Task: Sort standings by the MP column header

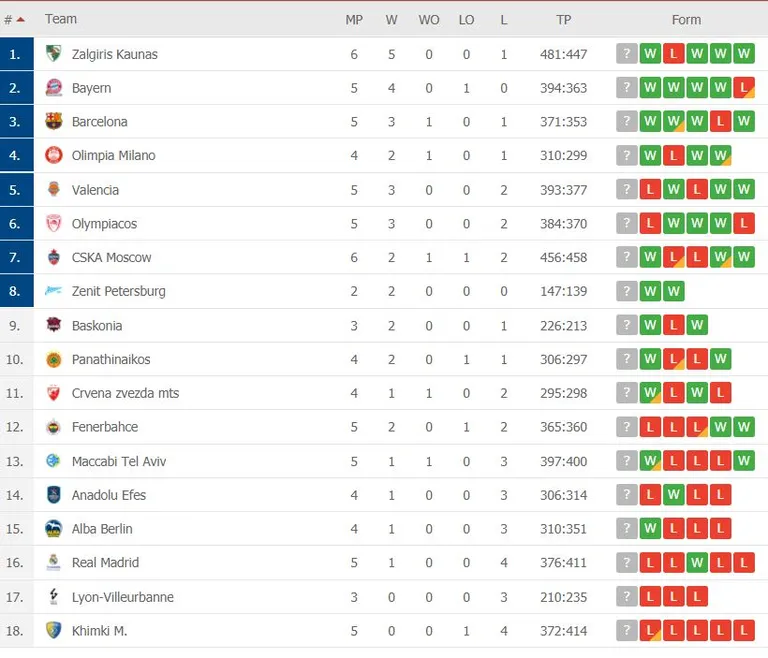Action: coord(354,20)
